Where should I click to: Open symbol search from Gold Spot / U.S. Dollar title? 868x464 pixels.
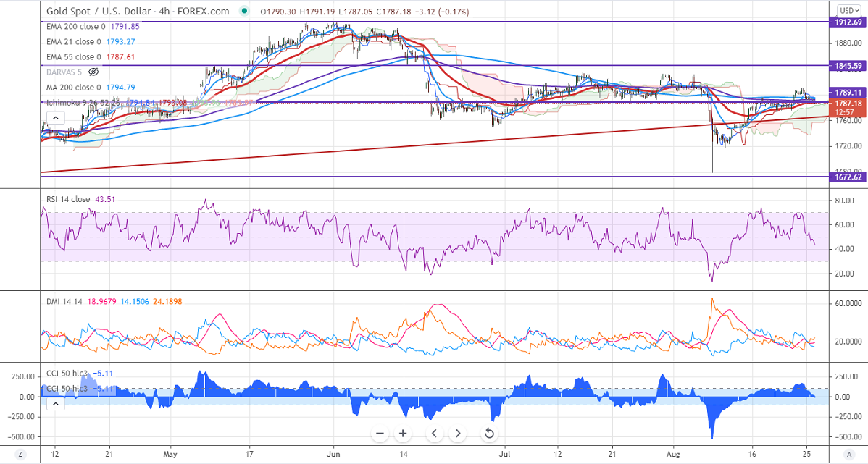point(99,11)
